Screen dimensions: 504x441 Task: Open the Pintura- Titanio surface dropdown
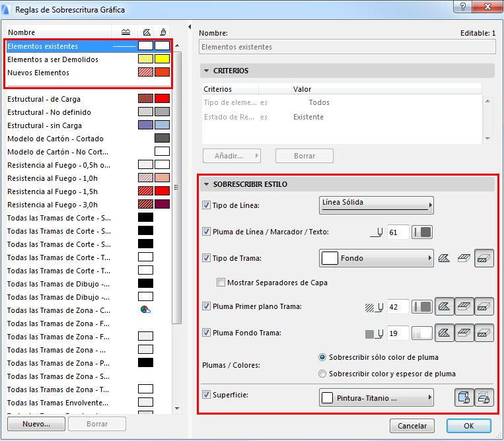tap(376, 398)
